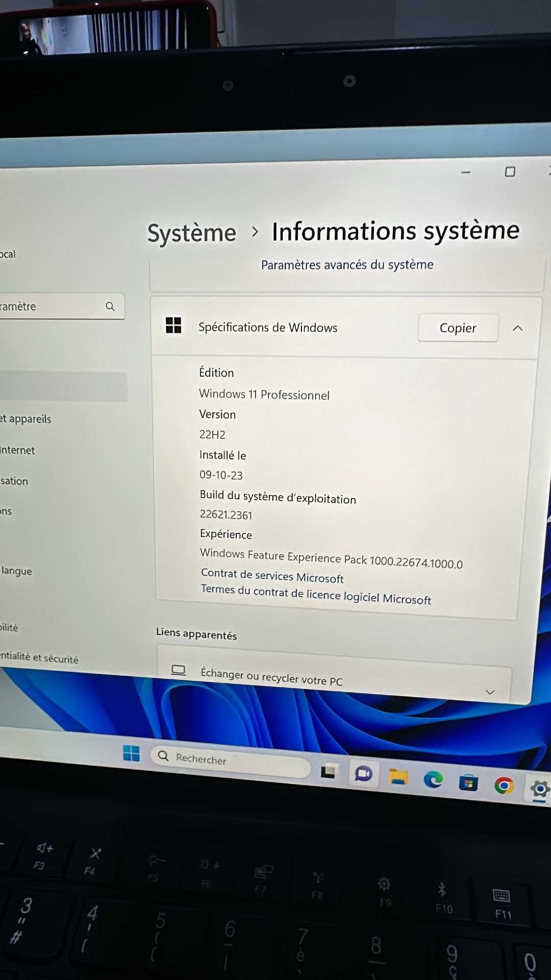Screen dimensions: 551x980
Task: Click the install date '09-10-23'
Action: coord(221,475)
